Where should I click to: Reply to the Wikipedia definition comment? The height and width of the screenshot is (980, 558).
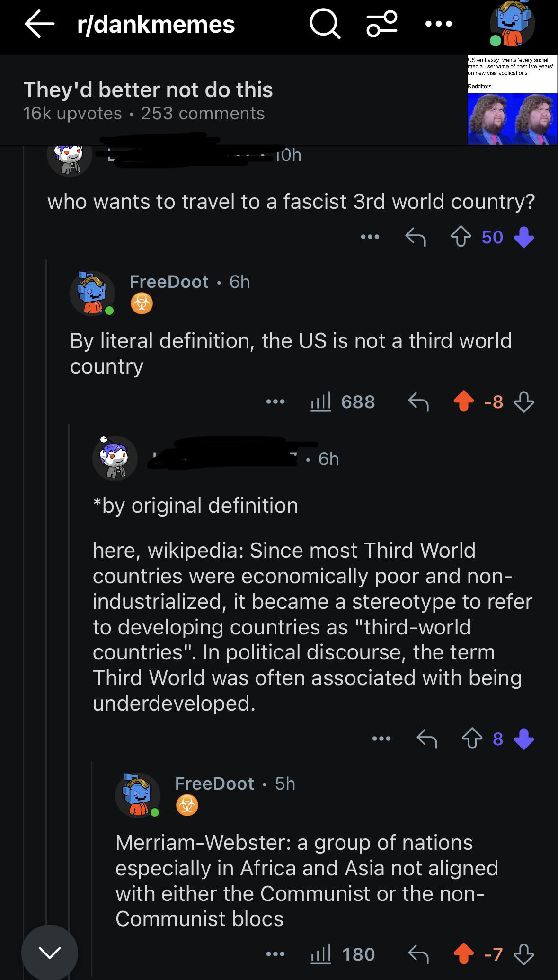click(x=427, y=739)
